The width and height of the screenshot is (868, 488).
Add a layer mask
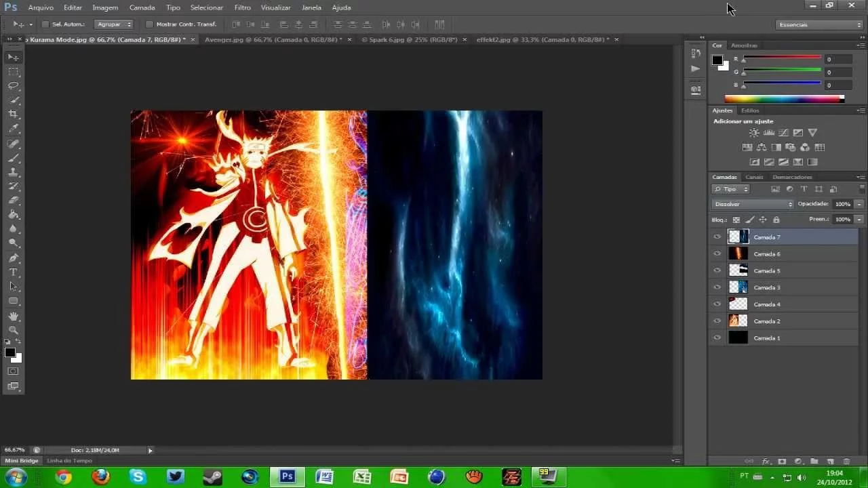(782, 462)
